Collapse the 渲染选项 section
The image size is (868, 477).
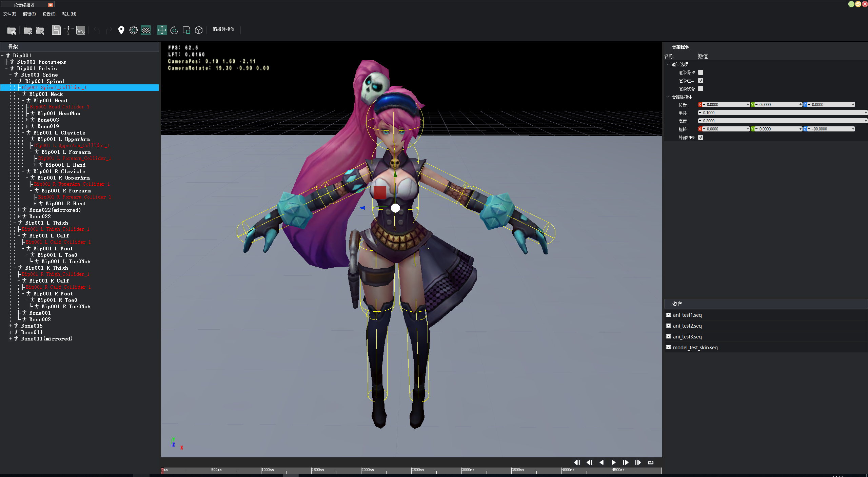668,64
